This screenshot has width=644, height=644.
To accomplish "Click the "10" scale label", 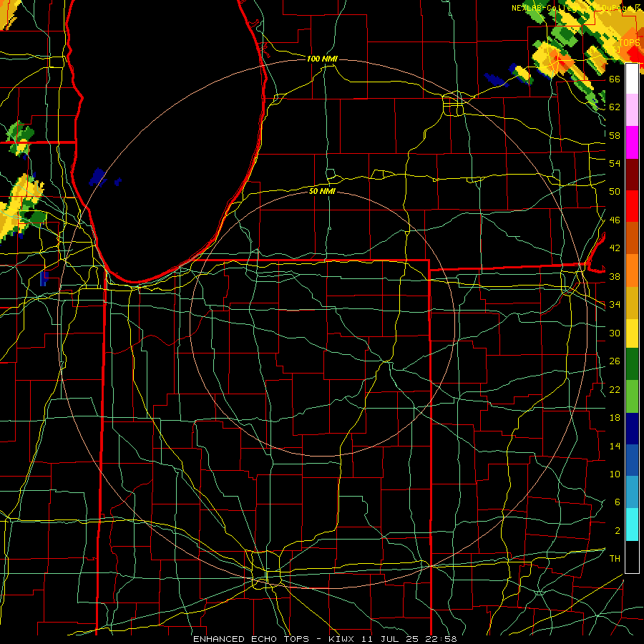I will pos(615,474).
